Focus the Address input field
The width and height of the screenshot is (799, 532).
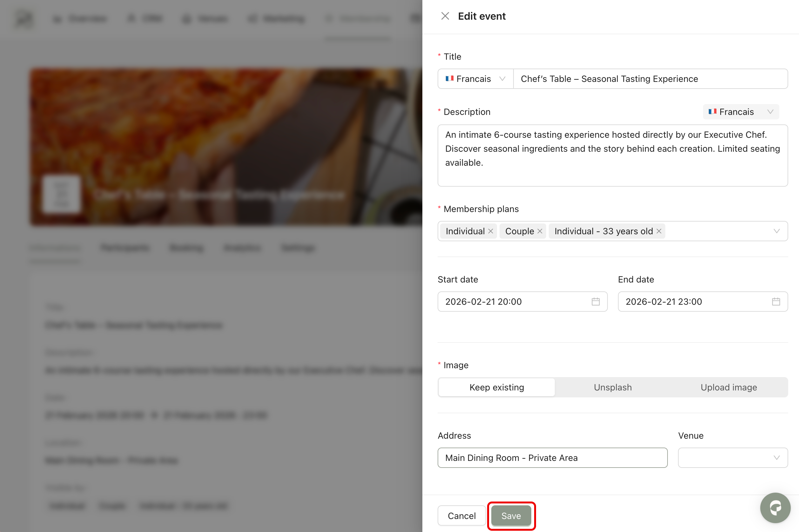(x=552, y=458)
